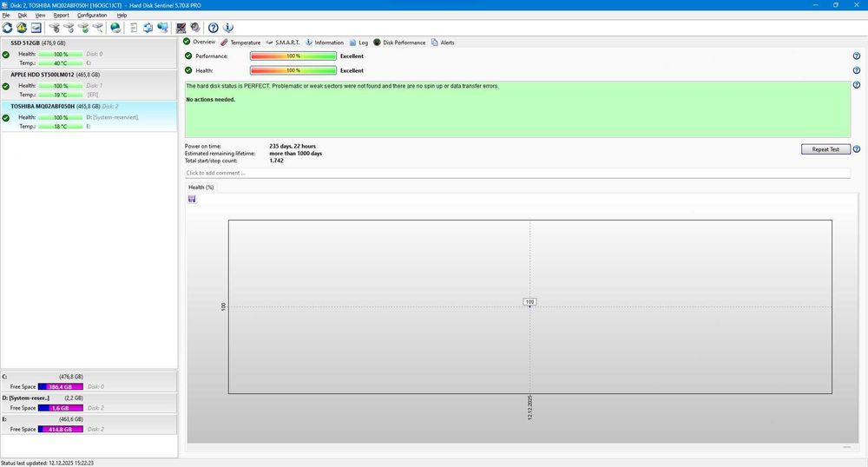Click C: free space 386,4 GB bar
Screen dimensions: 868x467
(x=61, y=387)
